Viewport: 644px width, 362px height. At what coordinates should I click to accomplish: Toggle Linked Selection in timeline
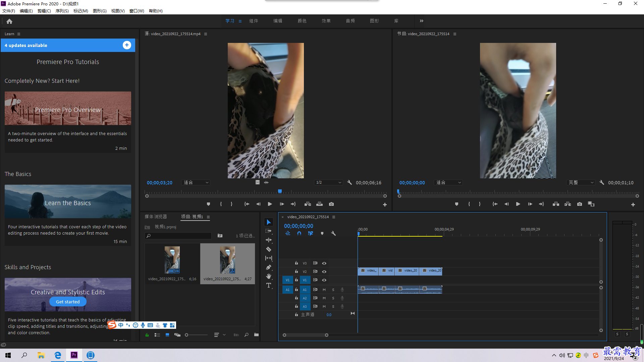click(311, 233)
